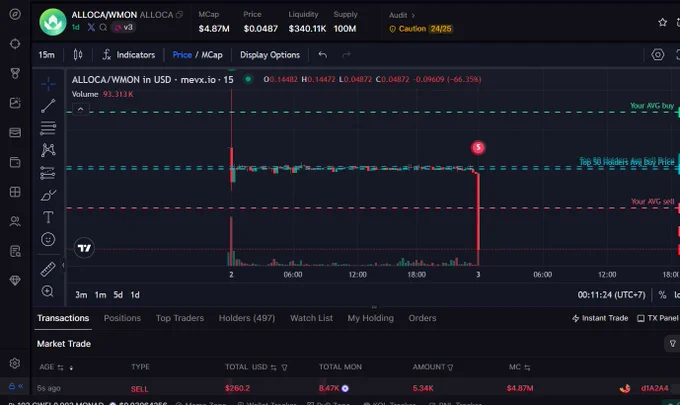680x405 pixels.
Task: Toggle AGE column display swap icon
Action: click(60, 368)
